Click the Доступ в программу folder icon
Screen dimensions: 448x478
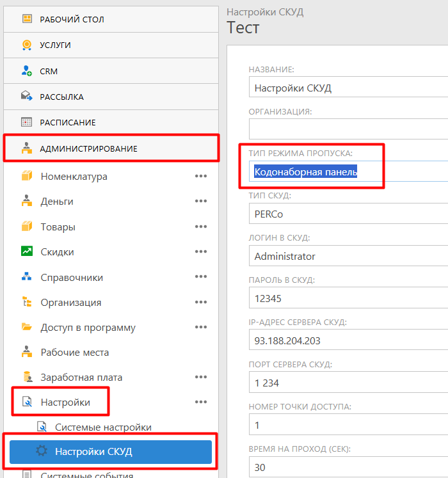pyautogui.click(x=27, y=327)
